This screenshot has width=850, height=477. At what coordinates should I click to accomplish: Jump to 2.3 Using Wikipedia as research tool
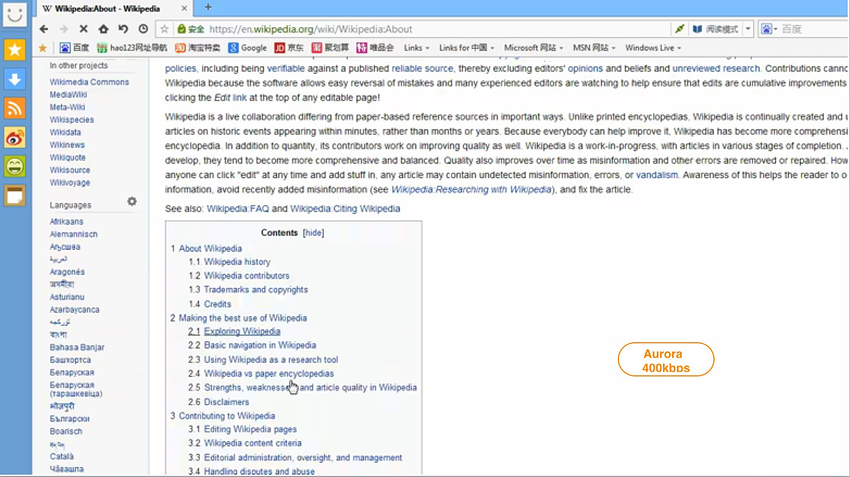click(263, 359)
